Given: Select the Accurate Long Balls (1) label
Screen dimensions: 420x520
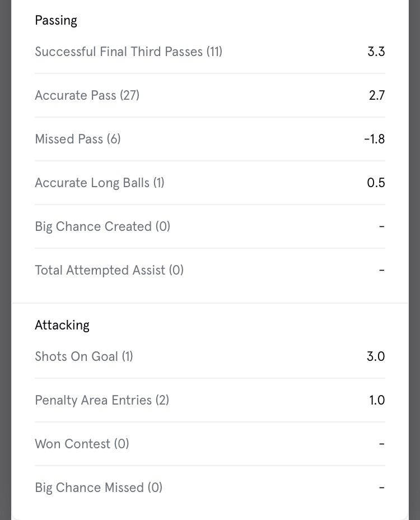Looking at the screenshot, I should click(100, 183).
